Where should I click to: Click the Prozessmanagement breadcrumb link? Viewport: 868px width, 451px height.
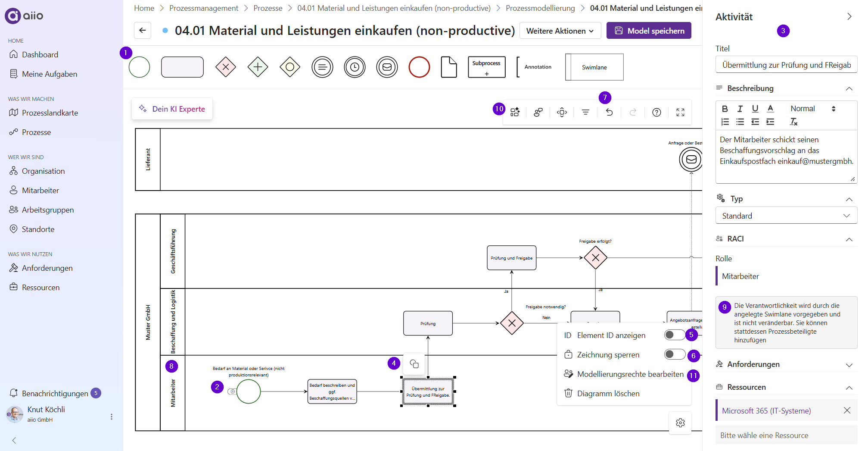[203, 8]
